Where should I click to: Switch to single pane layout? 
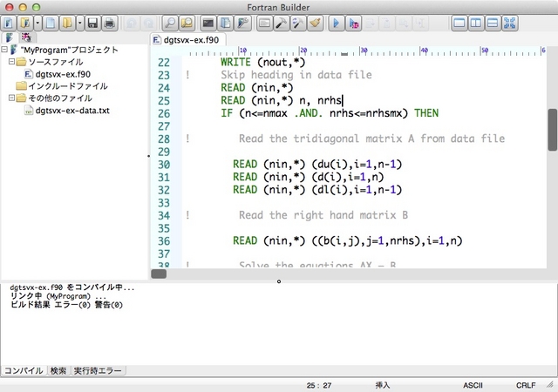pyautogui.click(x=459, y=24)
